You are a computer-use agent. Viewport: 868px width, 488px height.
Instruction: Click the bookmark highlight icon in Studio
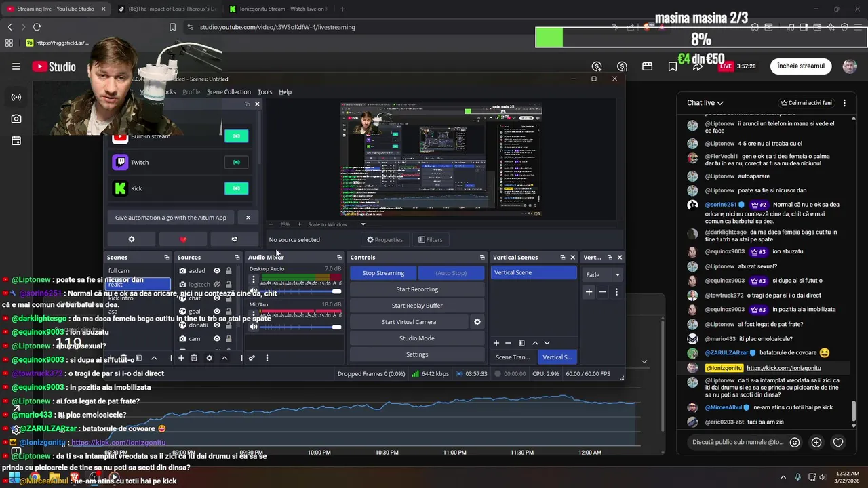click(x=673, y=66)
